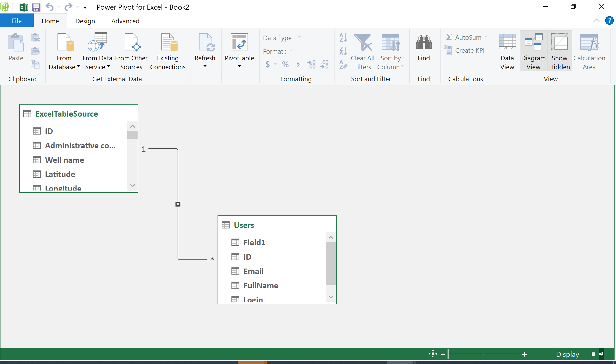Image resolution: width=616 pixels, height=364 pixels.
Task: Click the Paste clipboard icon
Action: click(16, 42)
